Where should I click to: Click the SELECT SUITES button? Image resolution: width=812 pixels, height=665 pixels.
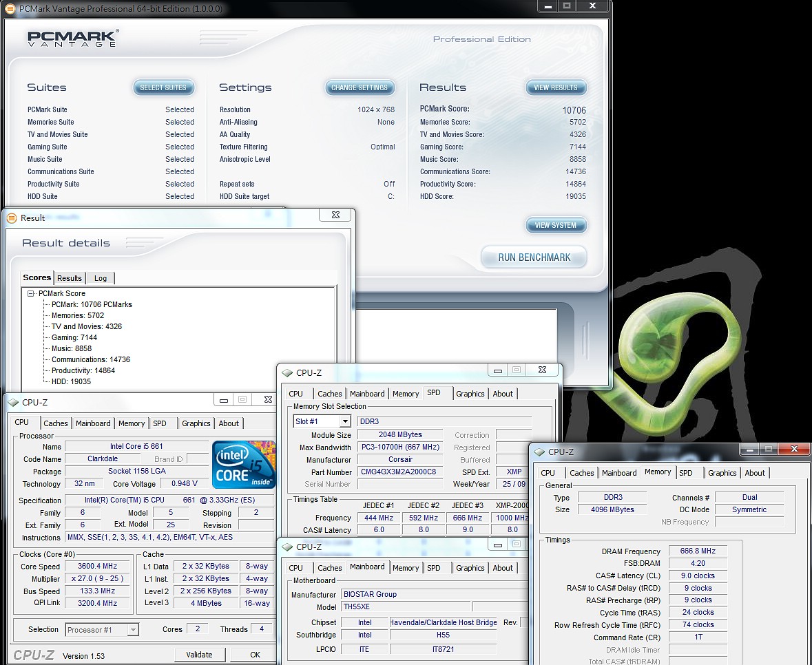point(164,87)
